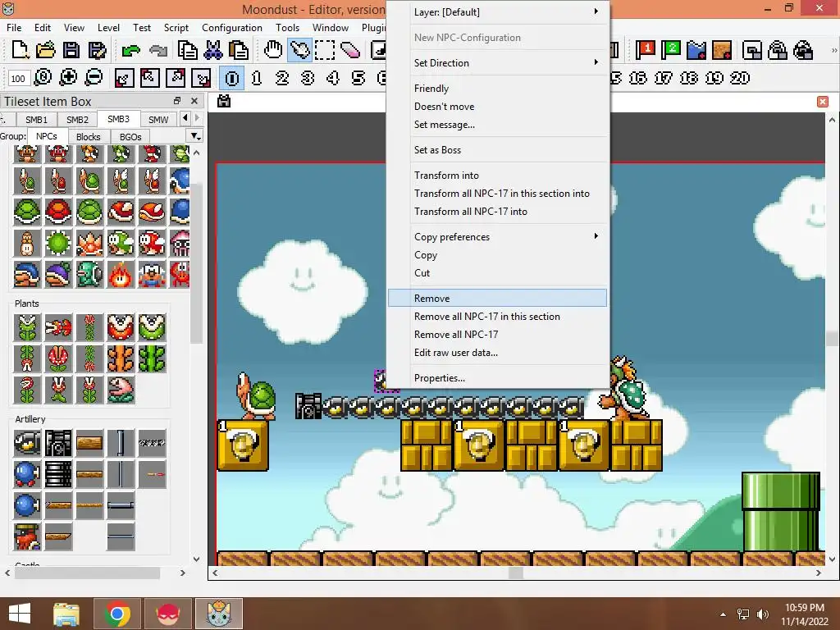The height and width of the screenshot is (630, 840).
Task: Open the Group tabs dropdown arrow
Action: point(195,136)
